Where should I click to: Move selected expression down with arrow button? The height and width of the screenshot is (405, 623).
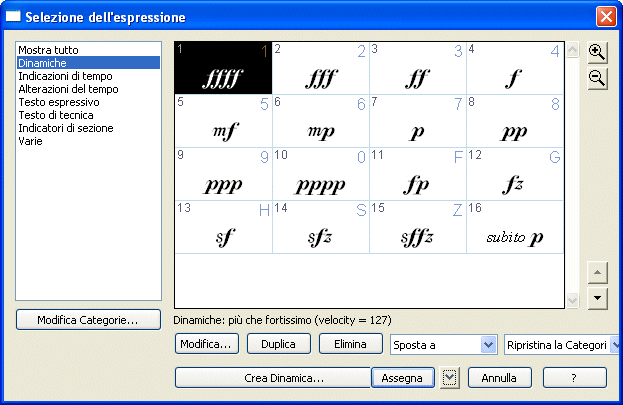[x=597, y=297]
